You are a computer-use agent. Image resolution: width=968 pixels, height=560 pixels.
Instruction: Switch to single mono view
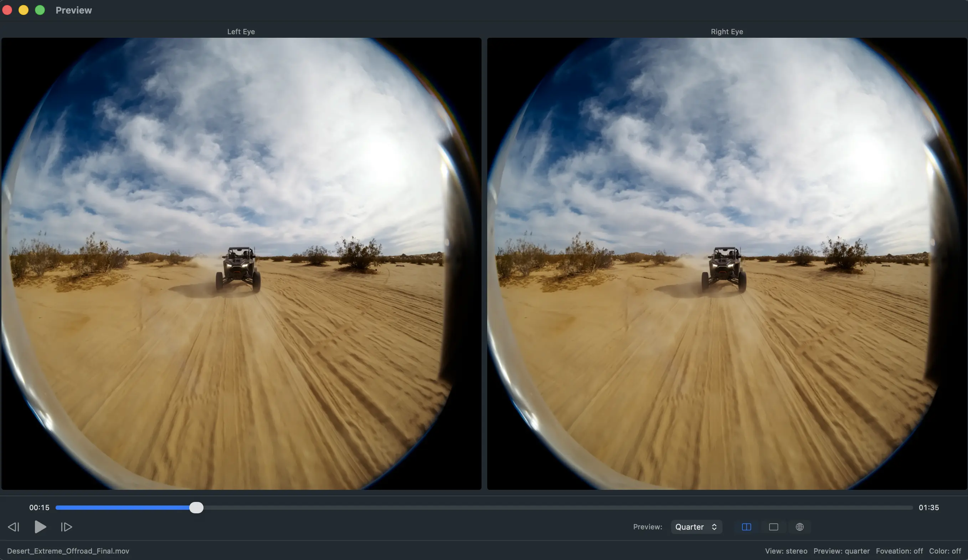(x=773, y=527)
